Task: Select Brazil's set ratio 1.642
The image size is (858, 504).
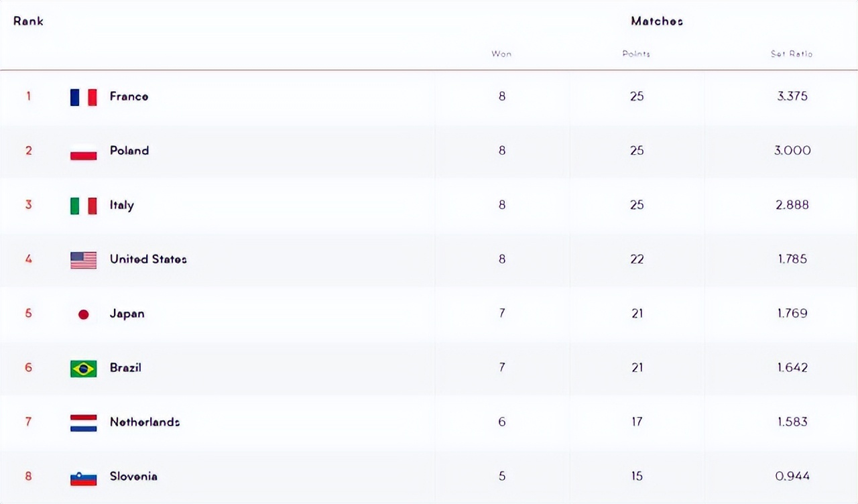Action: click(x=792, y=368)
